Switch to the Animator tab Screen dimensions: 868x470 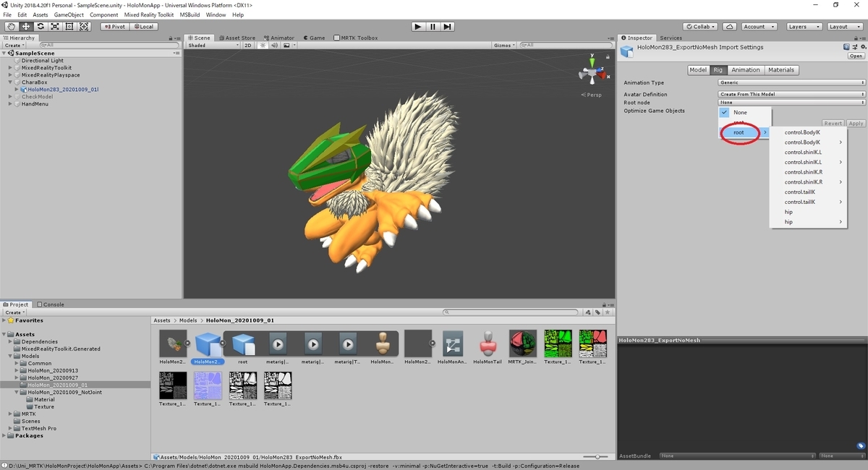279,38
